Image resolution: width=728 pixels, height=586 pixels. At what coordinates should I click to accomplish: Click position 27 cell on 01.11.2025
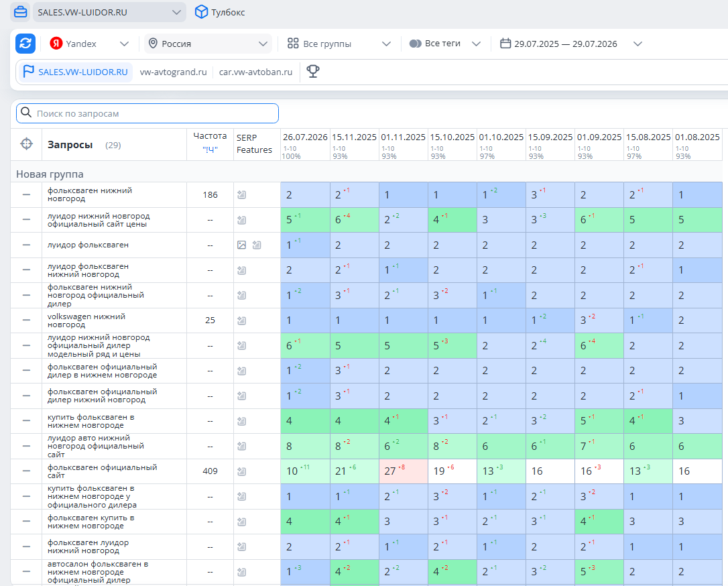(403, 471)
